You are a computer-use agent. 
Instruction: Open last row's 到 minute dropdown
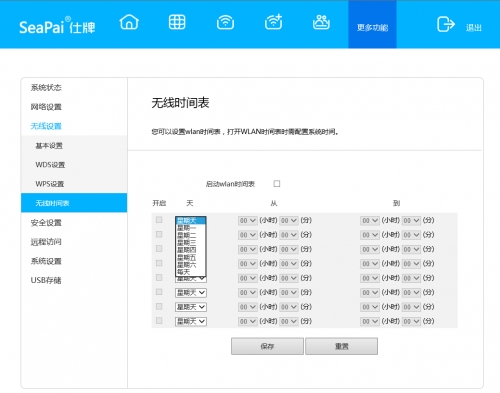[411, 321]
